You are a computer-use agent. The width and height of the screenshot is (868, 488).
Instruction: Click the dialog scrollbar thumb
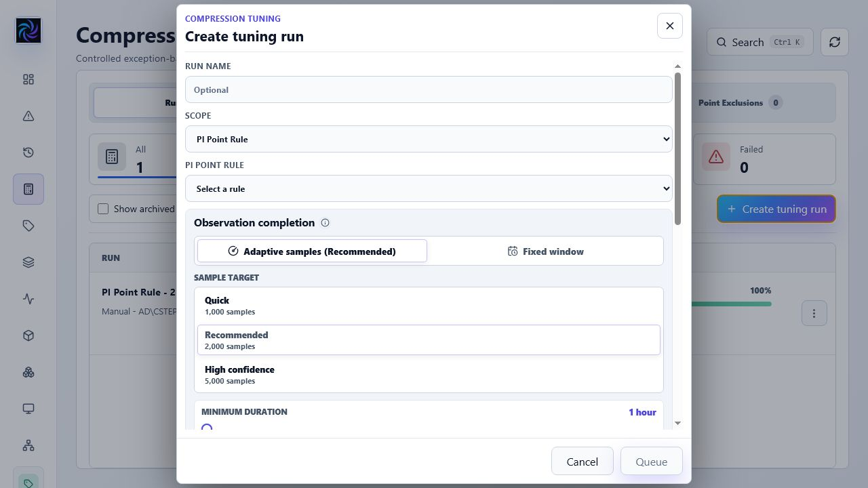click(x=677, y=149)
